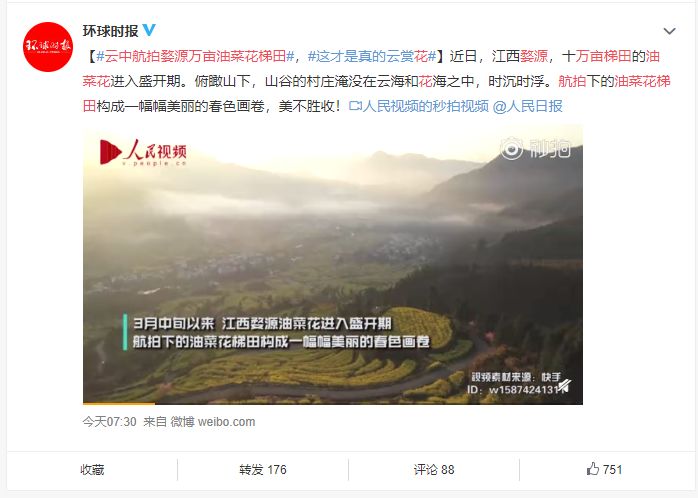Play the rapeseed terraces video

pyautogui.click(x=333, y=265)
